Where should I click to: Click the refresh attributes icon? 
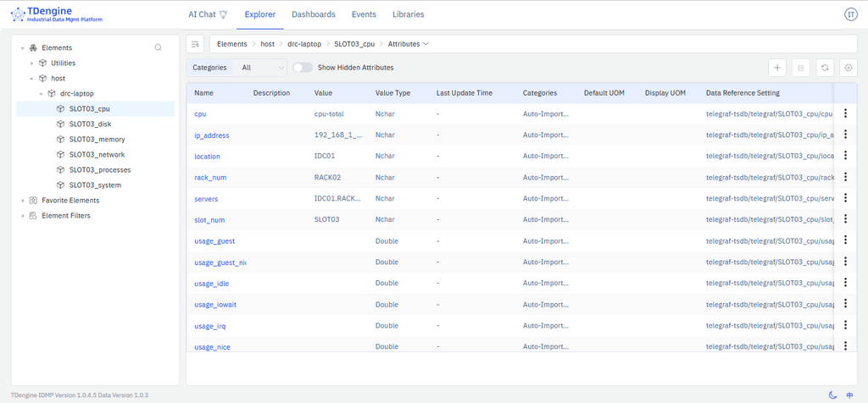824,68
